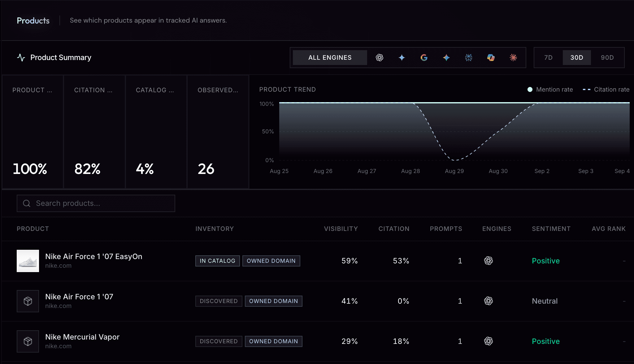
Task: Click DISCOVERED badge on Mercurial Vapor row
Action: 219,341
